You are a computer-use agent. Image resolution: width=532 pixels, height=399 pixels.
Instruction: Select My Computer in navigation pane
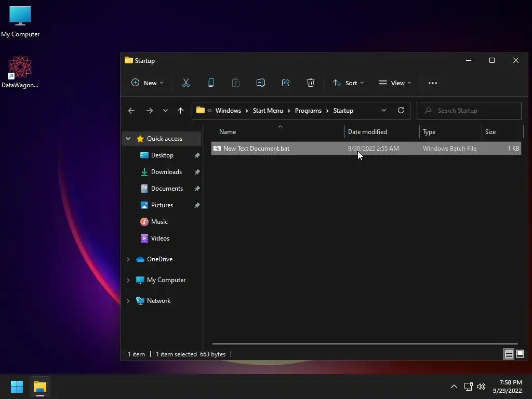(x=166, y=280)
